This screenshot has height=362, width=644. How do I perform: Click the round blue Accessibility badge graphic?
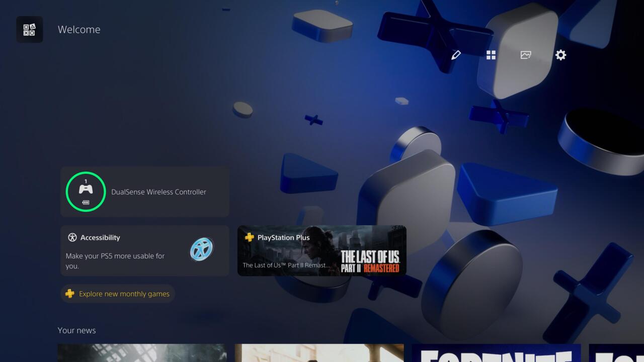(202, 249)
